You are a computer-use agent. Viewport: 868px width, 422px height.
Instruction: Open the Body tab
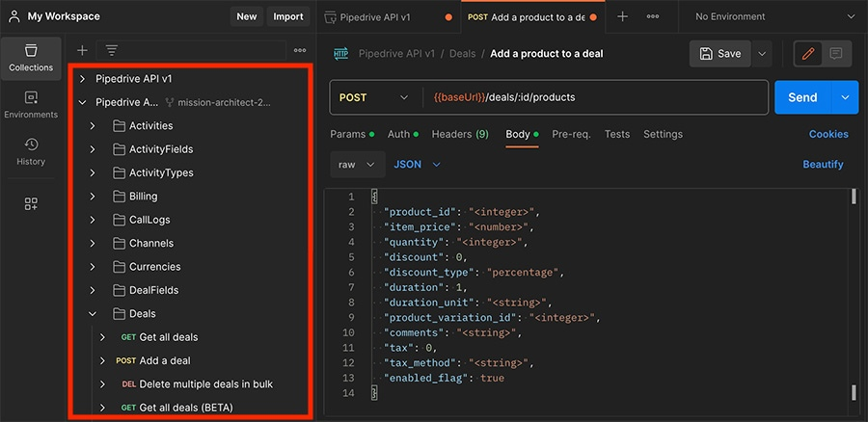click(x=522, y=134)
